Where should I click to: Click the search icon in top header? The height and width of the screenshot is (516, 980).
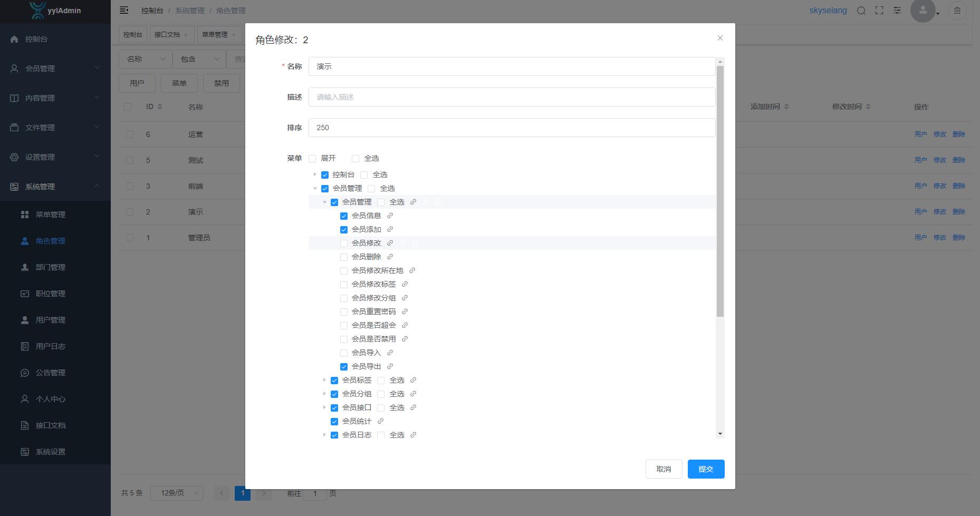coord(861,11)
